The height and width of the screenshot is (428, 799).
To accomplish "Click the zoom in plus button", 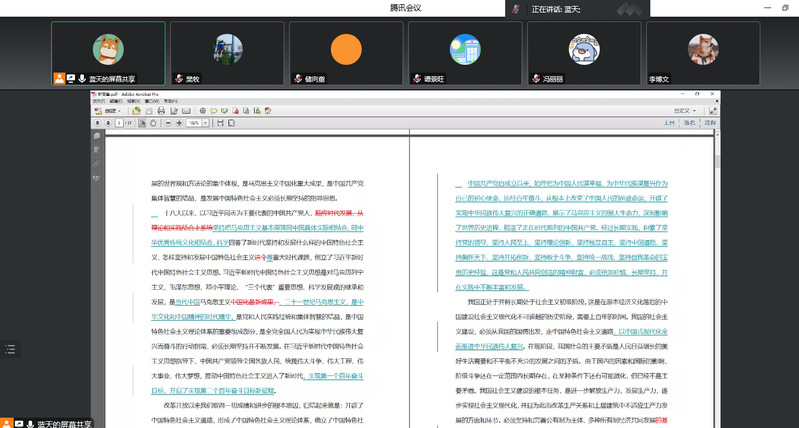I will (x=179, y=123).
